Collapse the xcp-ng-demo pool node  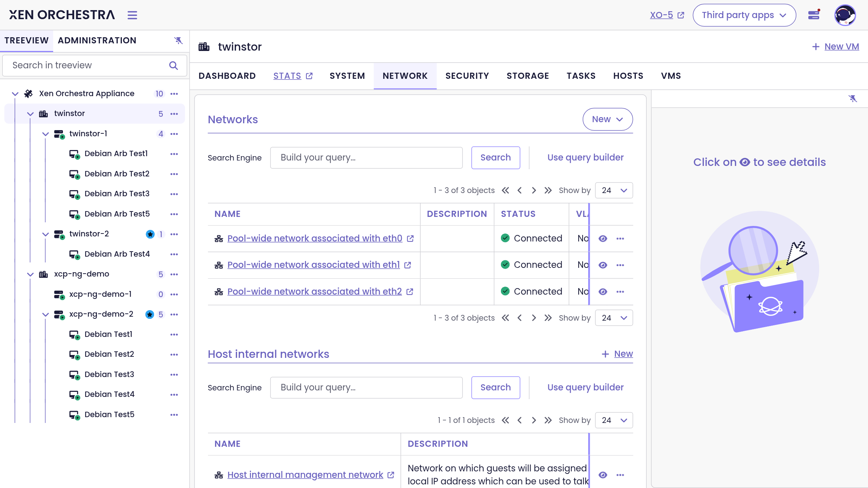tap(30, 274)
